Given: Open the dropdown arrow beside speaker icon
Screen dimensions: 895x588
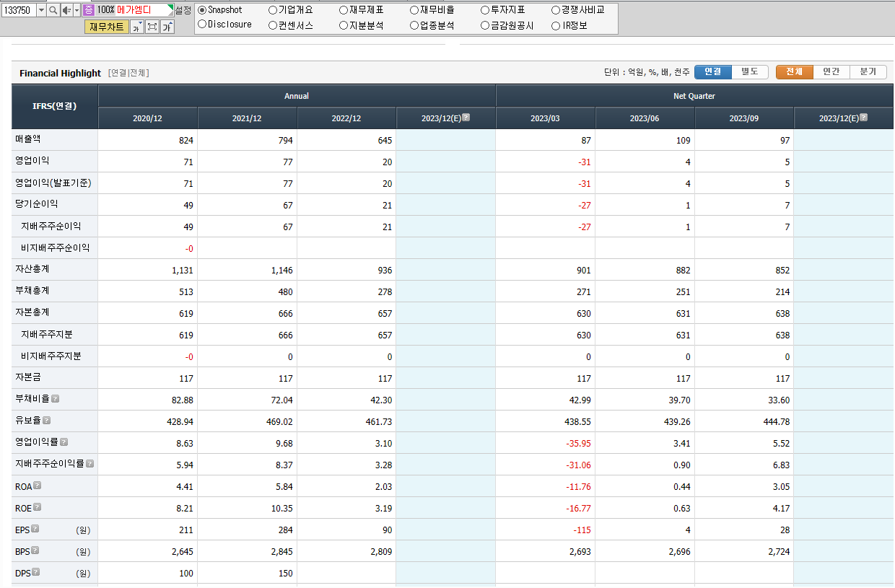Looking at the screenshot, I should click(77, 10).
